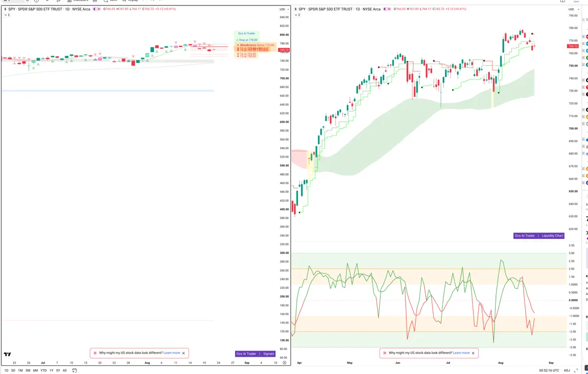The height and width of the screenshot is (374, 588).
Task: Dismiss left chart data notice
Action: pos(184,353)
